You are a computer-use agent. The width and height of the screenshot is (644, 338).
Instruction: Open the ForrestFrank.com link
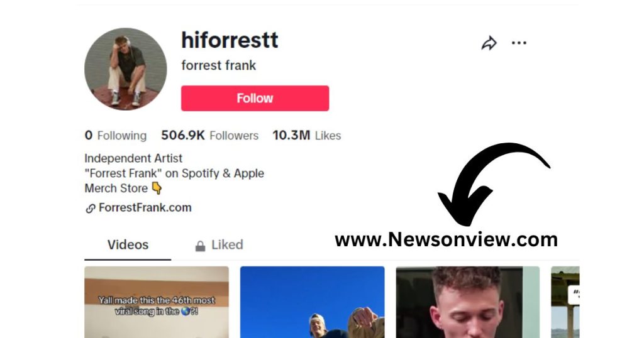point(145,207)
